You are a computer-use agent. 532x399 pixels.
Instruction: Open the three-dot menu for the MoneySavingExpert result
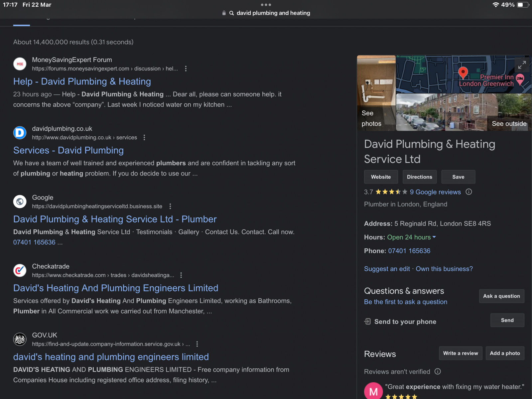[186, 68]
